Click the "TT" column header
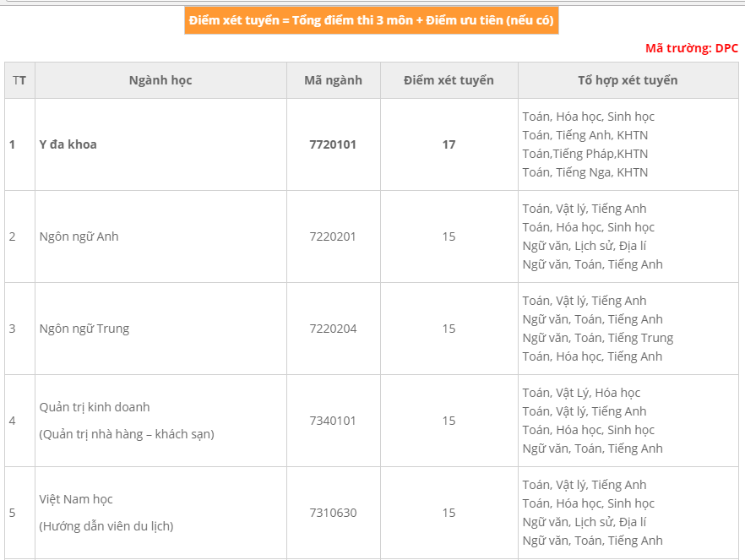The image size is (745, 560). click(19, 80)
